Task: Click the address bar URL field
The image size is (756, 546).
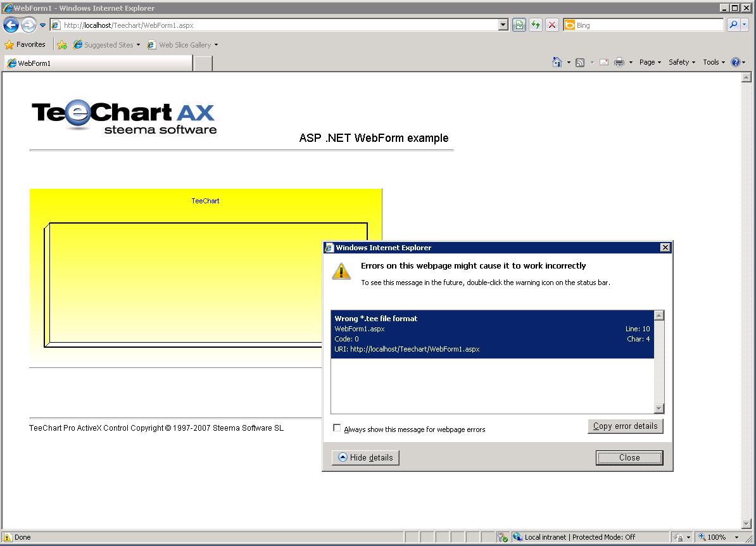Action: coord(274,25)
